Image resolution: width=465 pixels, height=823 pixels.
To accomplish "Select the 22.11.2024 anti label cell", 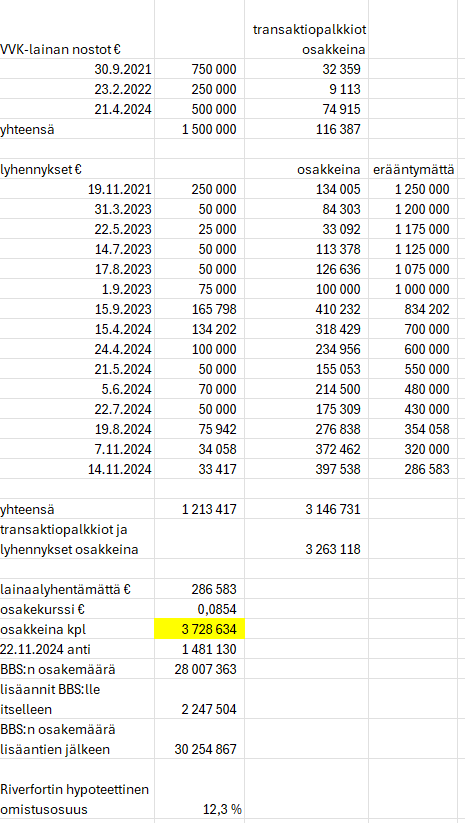I will point(77,649).
